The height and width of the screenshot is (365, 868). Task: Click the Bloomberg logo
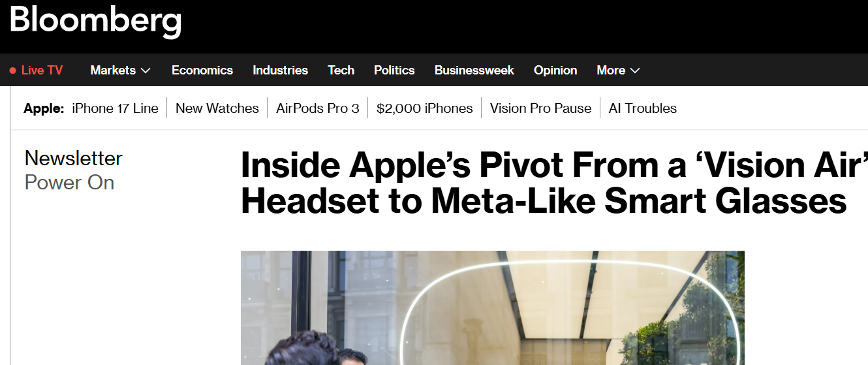click(x=95, y=20)
